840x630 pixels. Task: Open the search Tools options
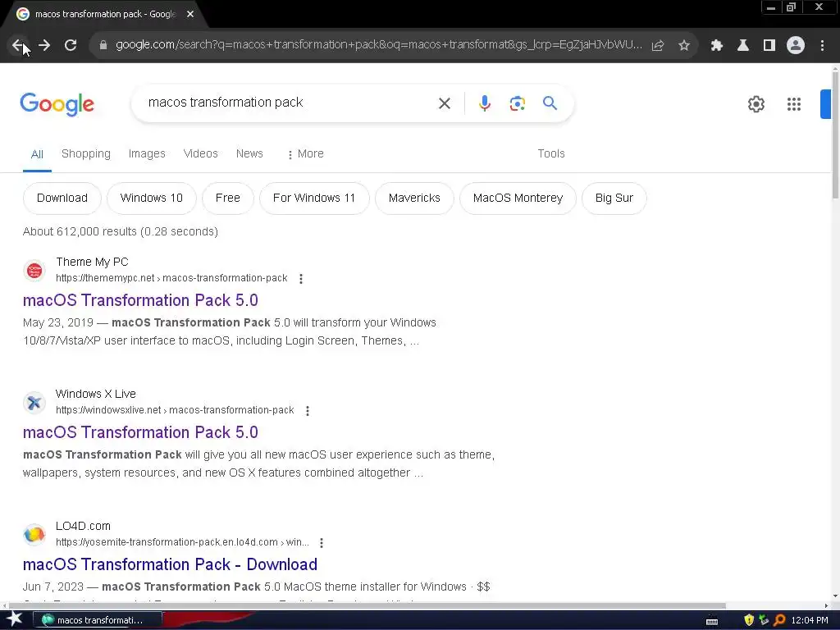click(551, 153)
